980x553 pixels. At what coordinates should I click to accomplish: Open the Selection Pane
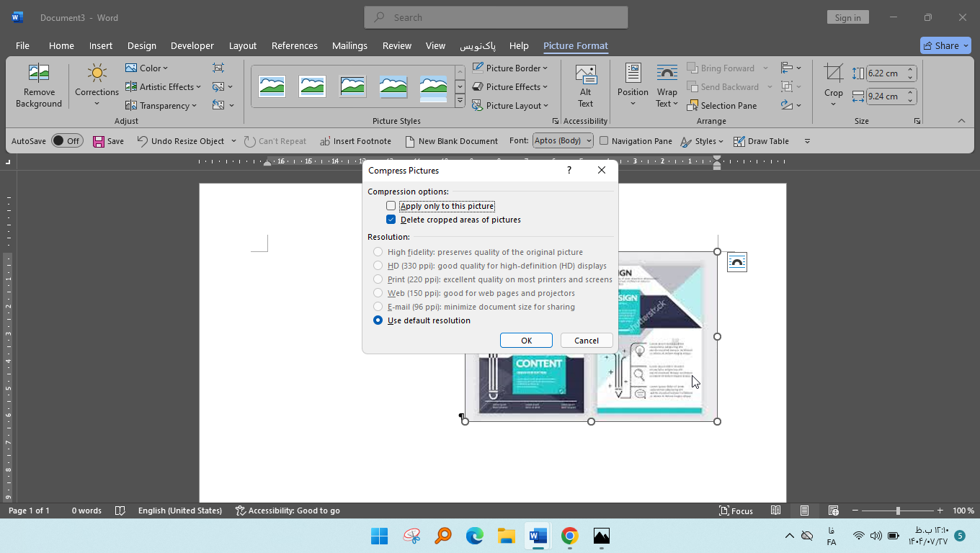point(721,106)
